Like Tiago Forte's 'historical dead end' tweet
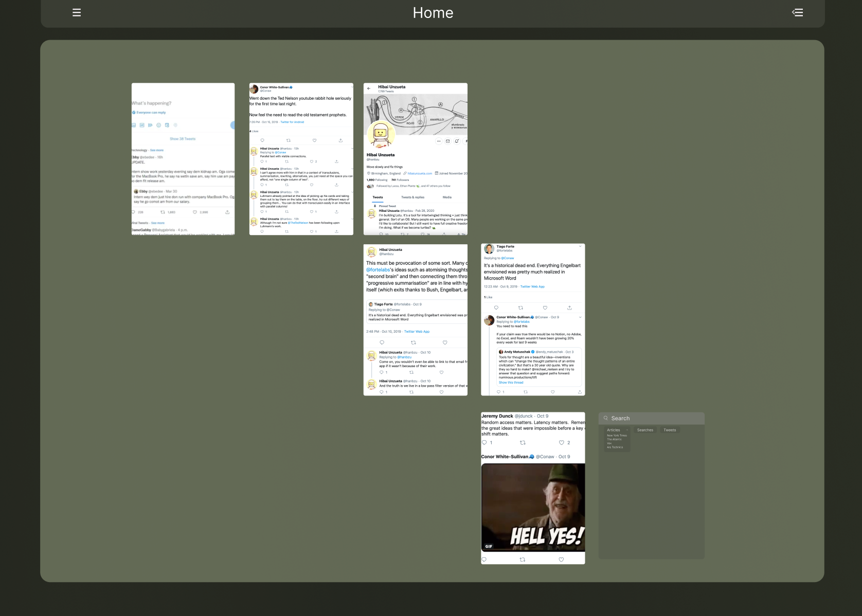862x616 pixels. pyautogui.click(x=545, y=307)
